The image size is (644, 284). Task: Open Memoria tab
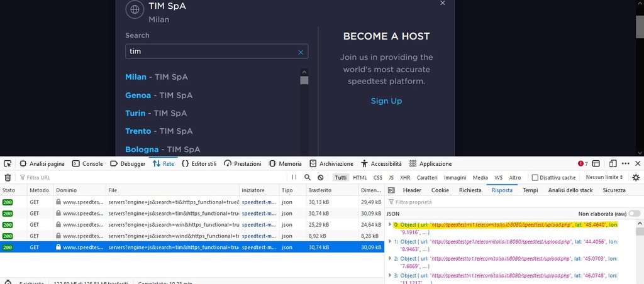(285, 164)
